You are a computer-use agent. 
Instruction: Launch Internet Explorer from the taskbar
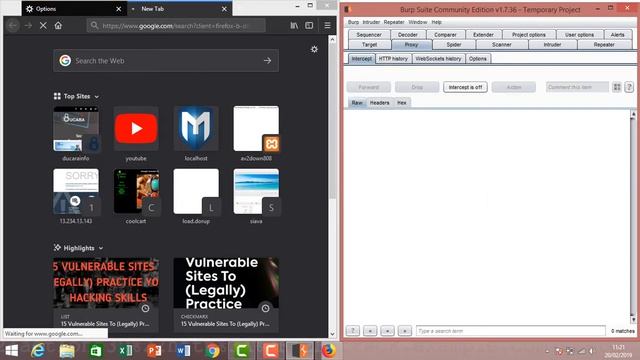38,351
